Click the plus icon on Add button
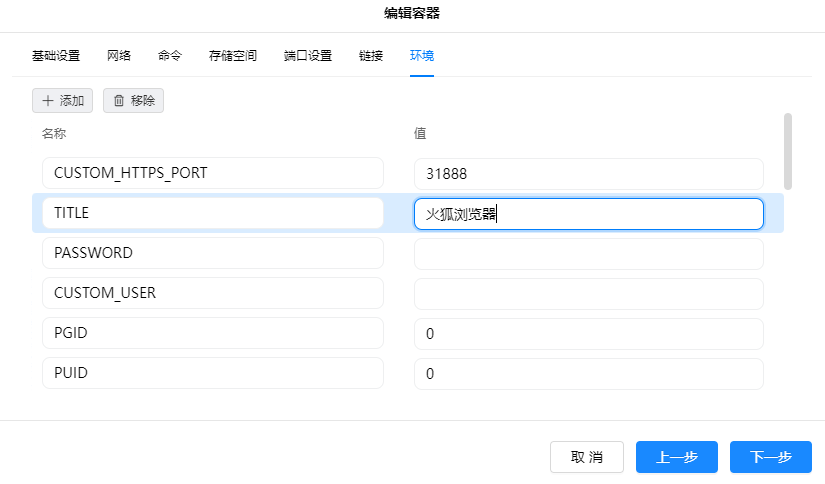Screen dimensions: 825x484 tap(47, 101)
